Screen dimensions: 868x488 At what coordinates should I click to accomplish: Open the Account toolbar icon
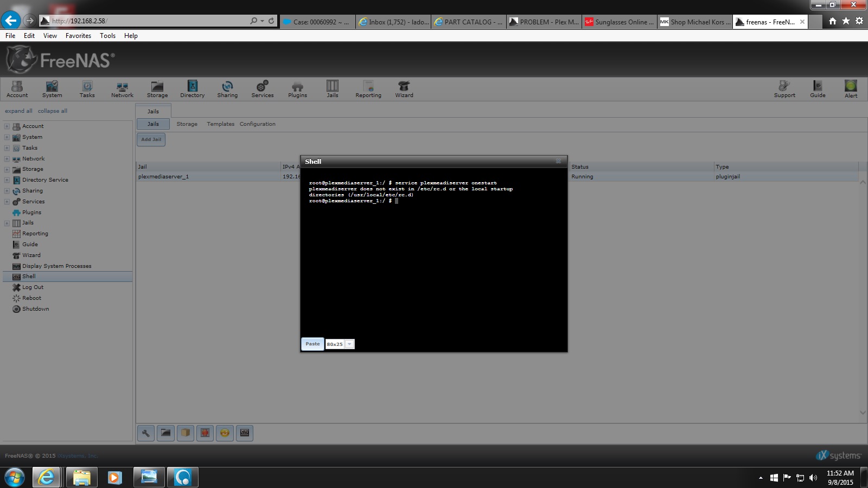pyautogui.click(x=17, y=89)
